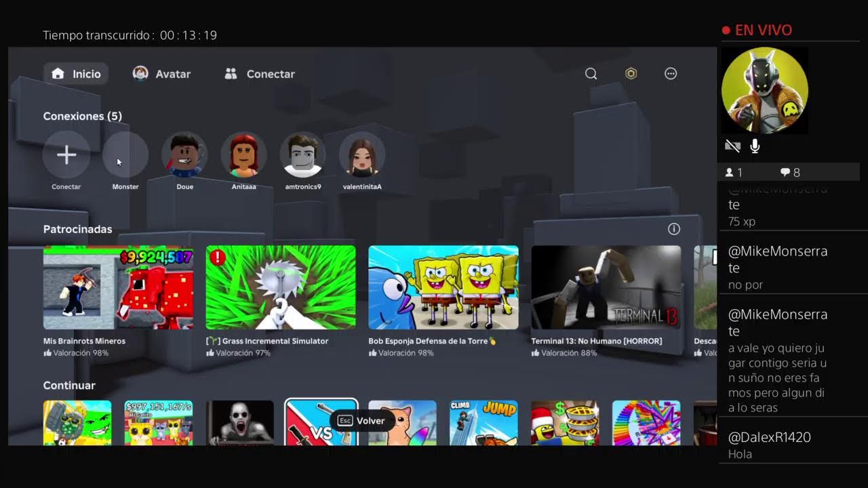The height and width of the screenshot is (488, 868).
Task: Open Bob Esponja Defensa de la Torre thumbnail
Action: [x=443, y=287]
